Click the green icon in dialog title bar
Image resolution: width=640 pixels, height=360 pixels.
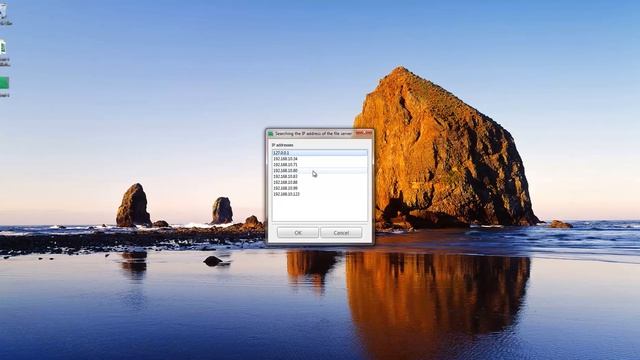click(x=270, y=133)
